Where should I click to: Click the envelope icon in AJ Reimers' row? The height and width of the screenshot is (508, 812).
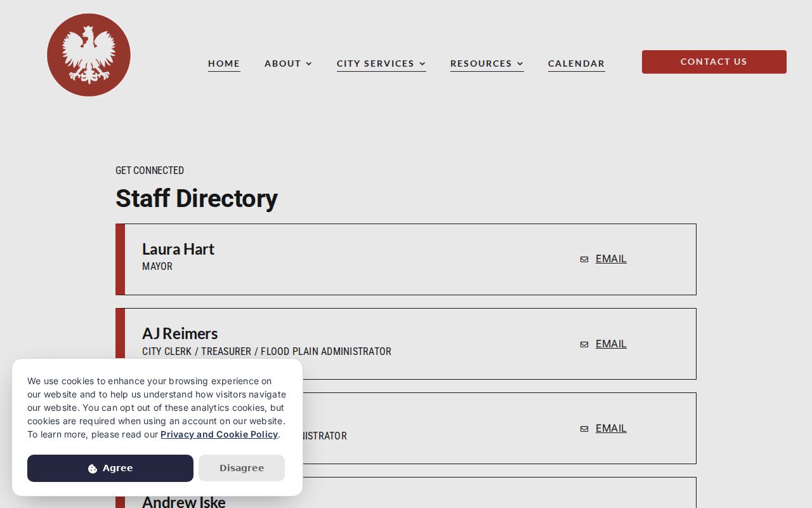[x=584, y=344]
